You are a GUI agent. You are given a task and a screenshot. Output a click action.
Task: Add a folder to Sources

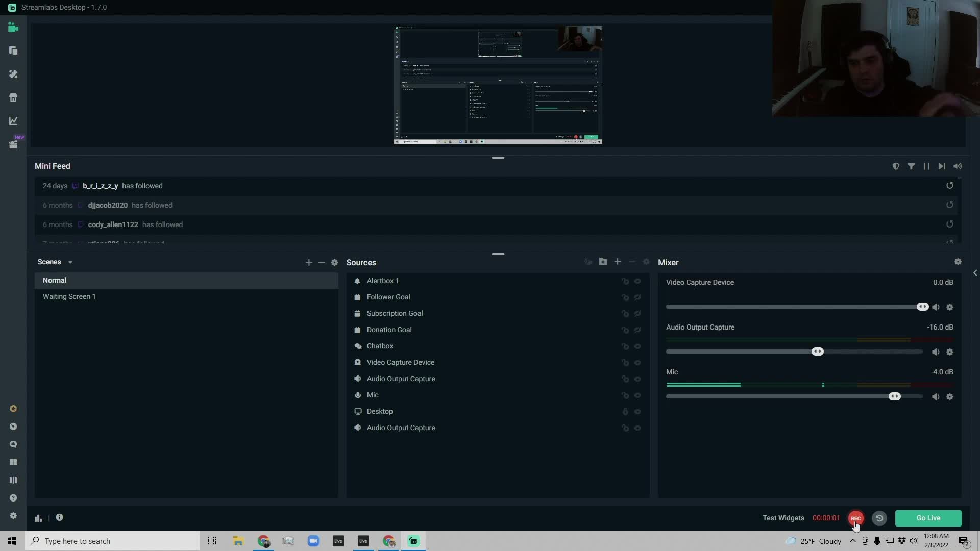click(x=603, y=262)
